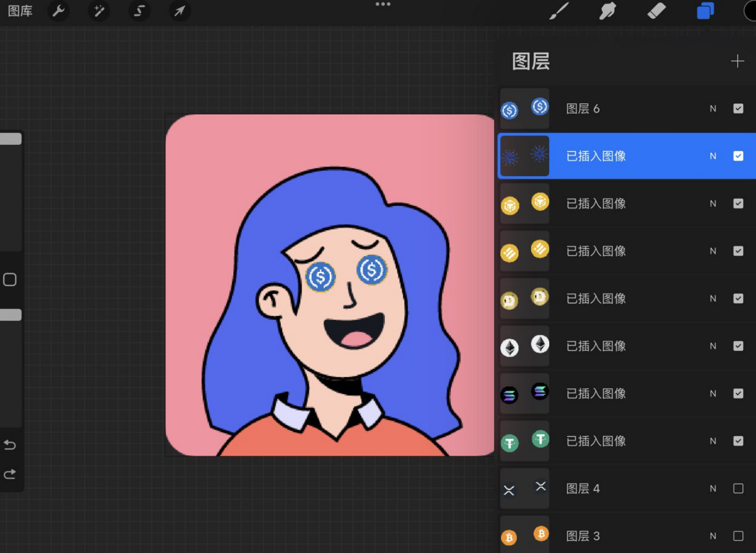Show layer 图层 4
The height and width of the screenshot is (553, 756).
coord(738,488)
